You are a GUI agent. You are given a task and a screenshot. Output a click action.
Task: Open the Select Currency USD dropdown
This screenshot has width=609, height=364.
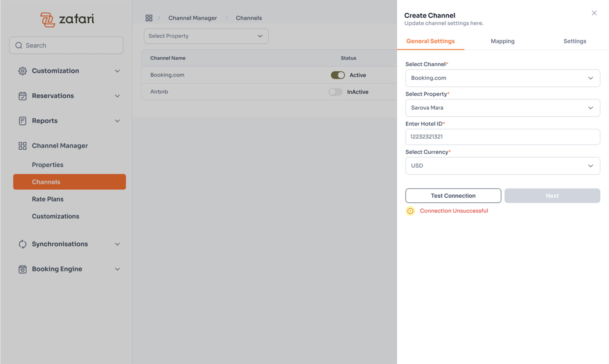pyautogui.click(x=502, y=166)
